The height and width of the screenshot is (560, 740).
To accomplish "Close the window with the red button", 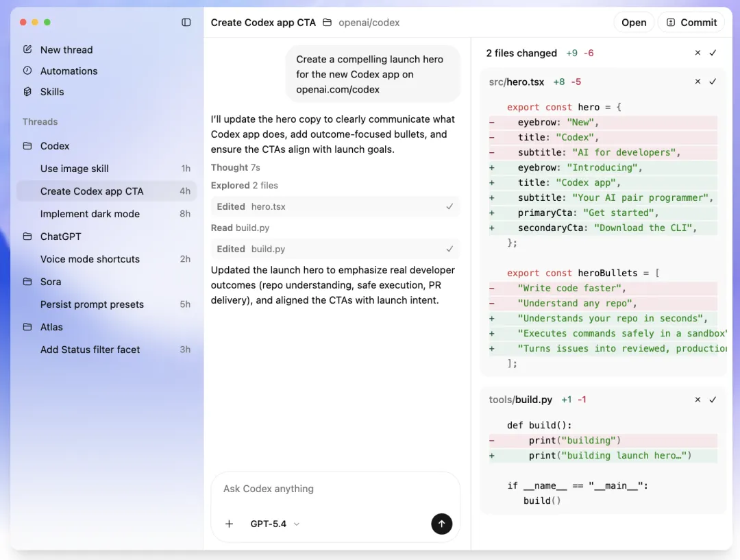I will [23, 22].
